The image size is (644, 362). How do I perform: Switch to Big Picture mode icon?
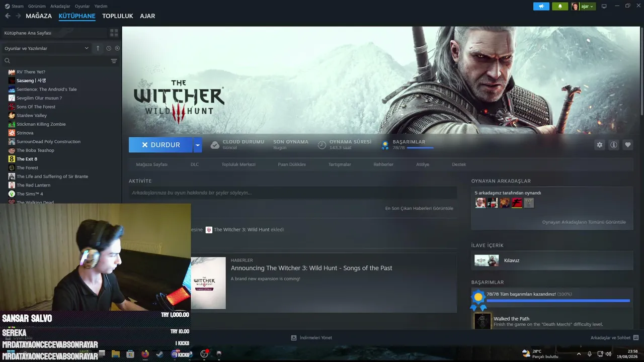(x=604, y=6)
